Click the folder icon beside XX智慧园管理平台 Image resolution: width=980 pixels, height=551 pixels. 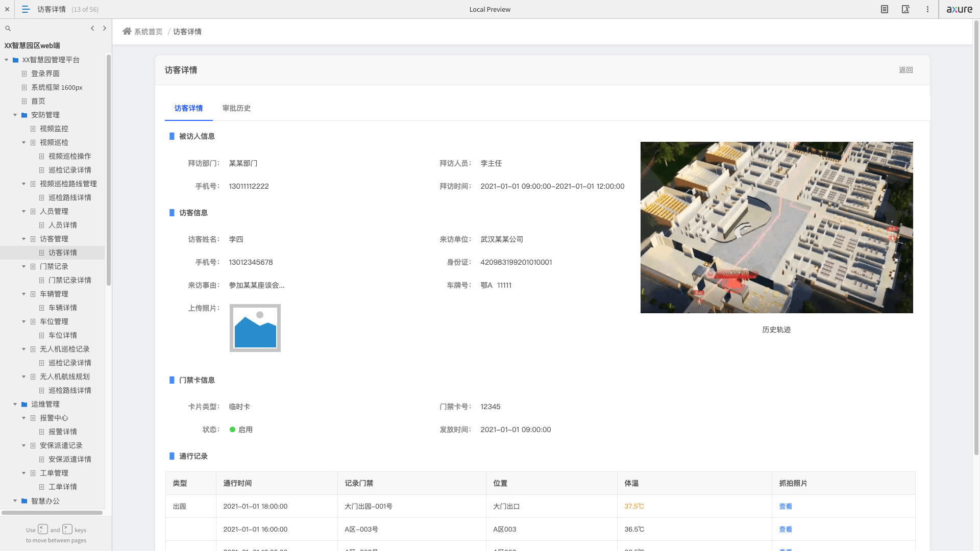(15, 60)
